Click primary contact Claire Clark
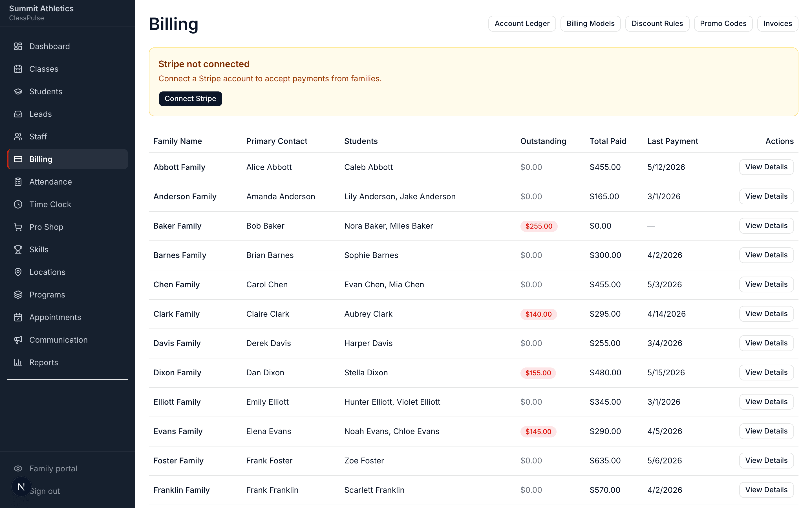Image resolution: width=812 pixels, height=508 pixels. pos(267,314)
